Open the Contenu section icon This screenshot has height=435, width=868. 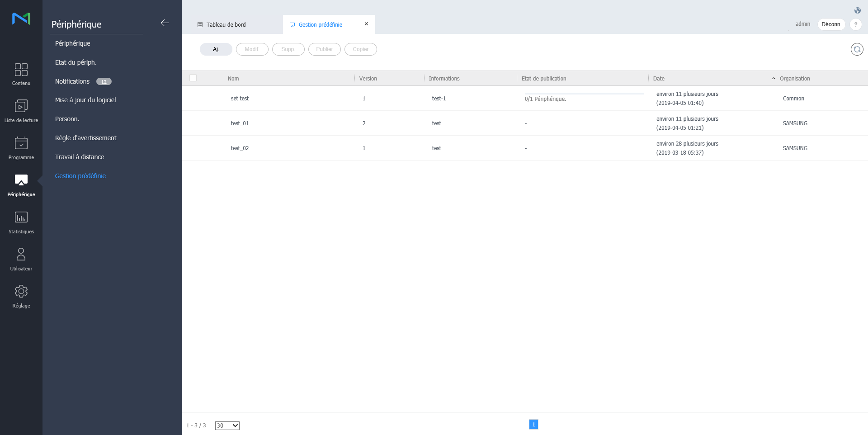pos(21,70)
